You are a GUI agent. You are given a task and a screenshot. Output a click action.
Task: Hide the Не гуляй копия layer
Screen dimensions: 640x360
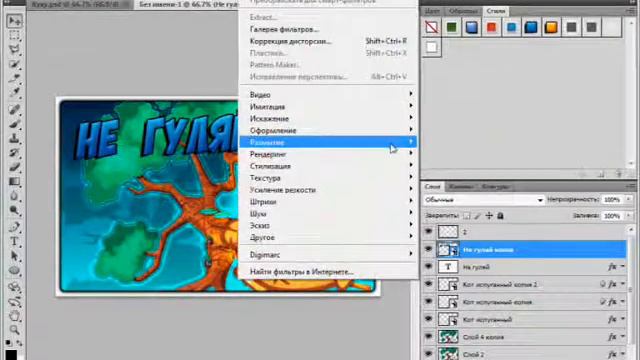coord(429,249)
